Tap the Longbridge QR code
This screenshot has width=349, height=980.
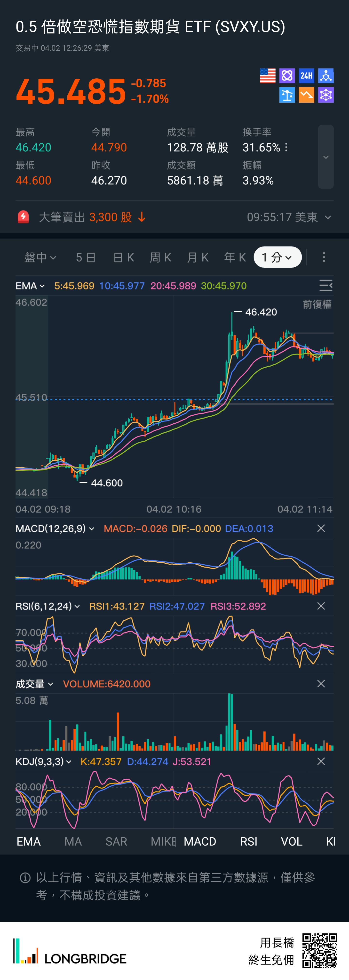click(x=320, y=950)
